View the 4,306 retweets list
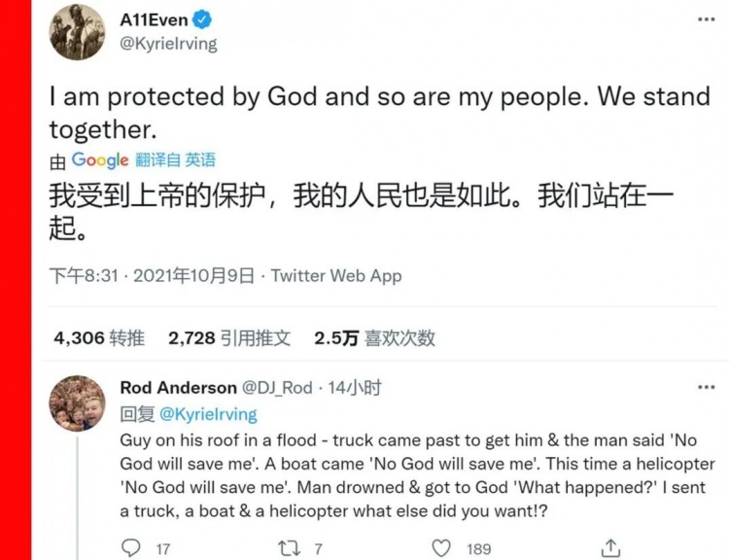Viewport: 729px width, 560px height. 99,338
